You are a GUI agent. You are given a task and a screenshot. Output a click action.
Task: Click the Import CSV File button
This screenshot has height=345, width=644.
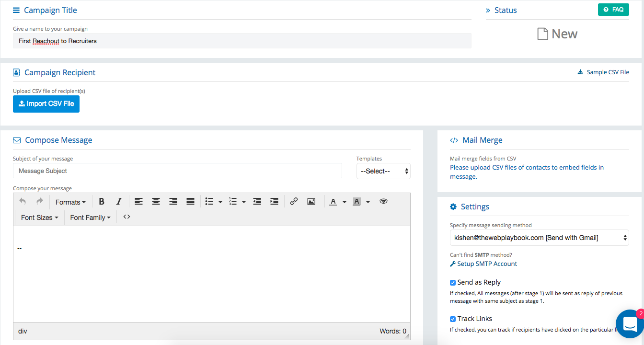46,104
